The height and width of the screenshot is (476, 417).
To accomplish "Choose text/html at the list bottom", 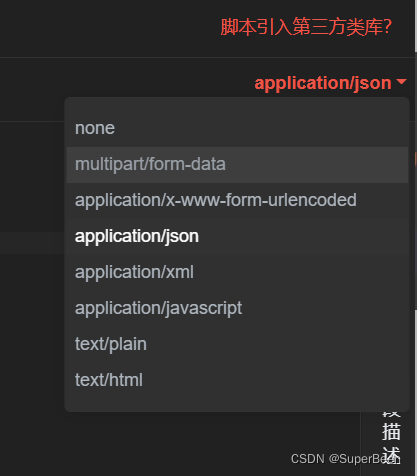I will tap(237, 380).
